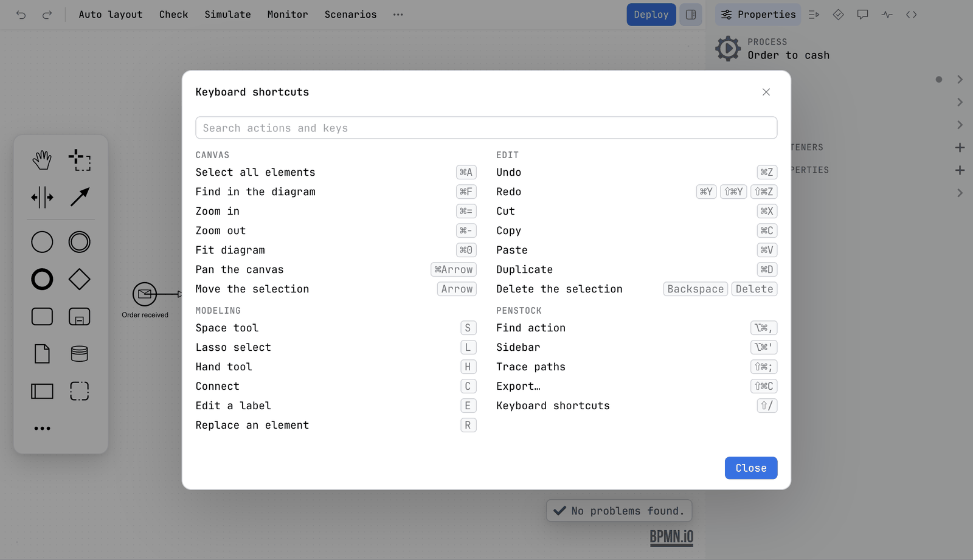Viewport: 973px width, 560px height.
Task: Expand the third properties group chevron
Action: coord(960,125)
